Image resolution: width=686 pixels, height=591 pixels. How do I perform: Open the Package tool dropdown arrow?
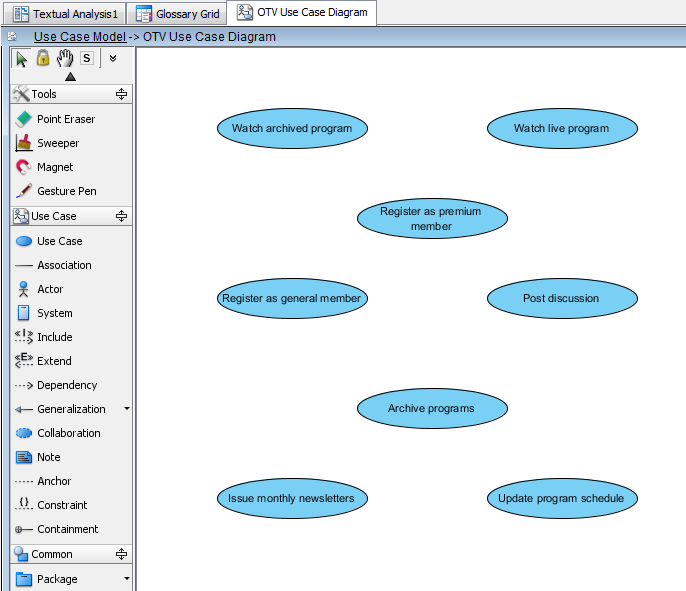tap(127, 578)
